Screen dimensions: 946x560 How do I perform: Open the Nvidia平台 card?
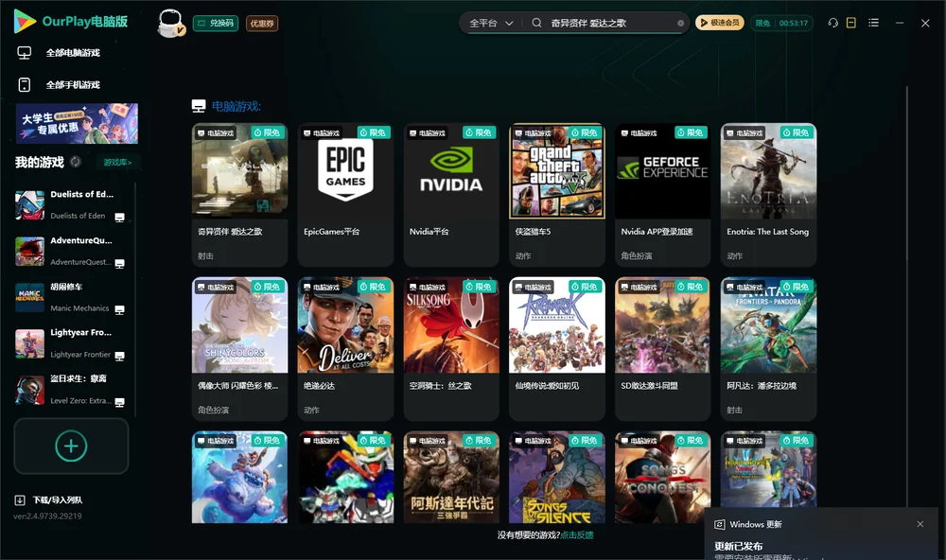click(451, 195)
